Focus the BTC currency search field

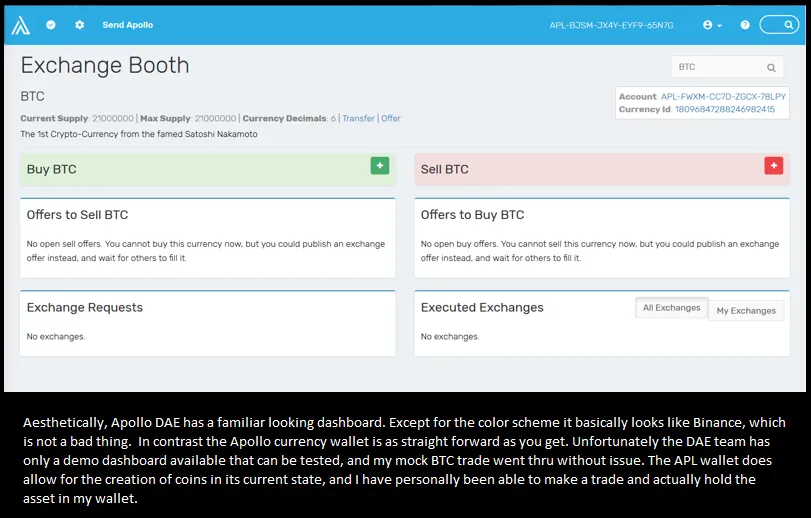(727, 67)
